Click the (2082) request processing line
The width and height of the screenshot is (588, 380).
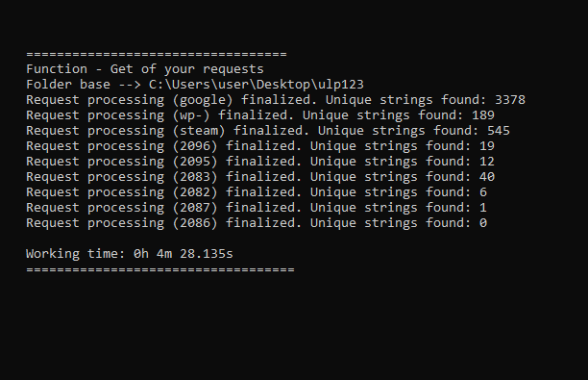pyautogui.click(x=257, y=192)
